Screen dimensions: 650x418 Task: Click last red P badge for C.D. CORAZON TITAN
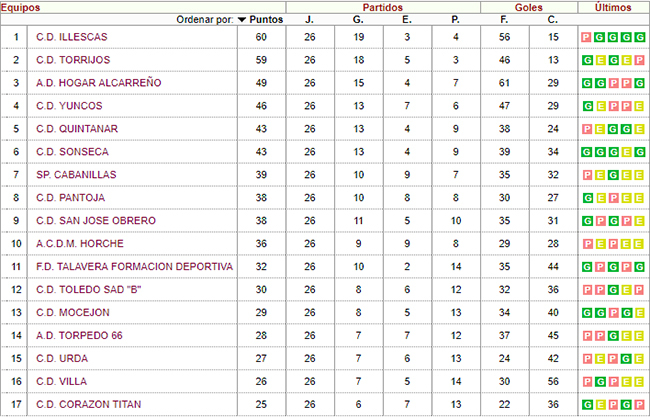[x=640, y=404]
